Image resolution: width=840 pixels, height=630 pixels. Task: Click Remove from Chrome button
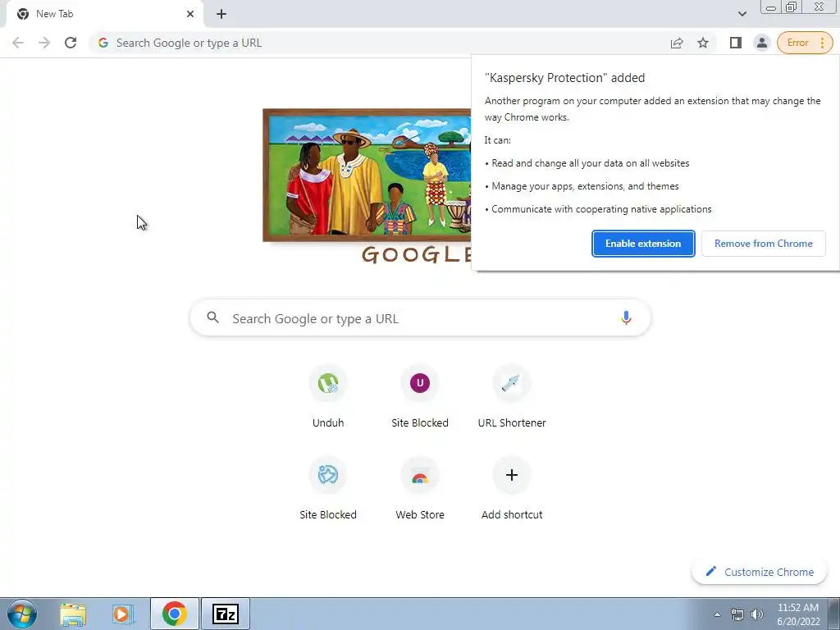[x=764, y=244]
